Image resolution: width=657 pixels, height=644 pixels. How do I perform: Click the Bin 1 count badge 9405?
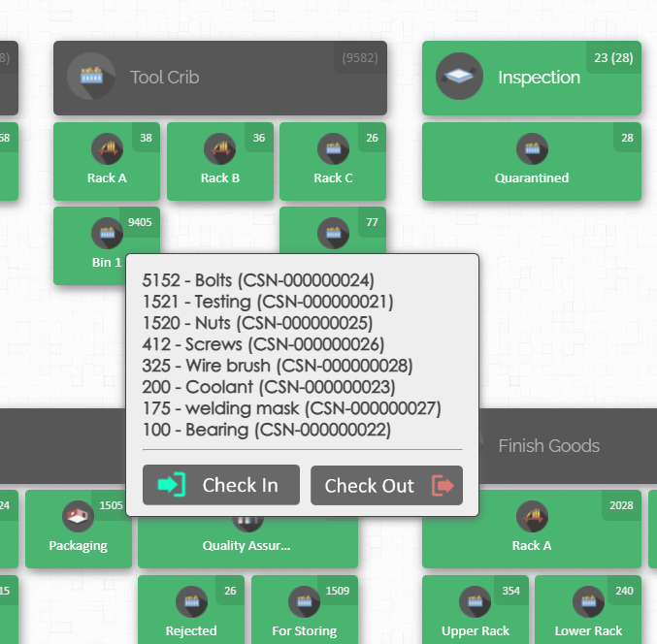140,222
